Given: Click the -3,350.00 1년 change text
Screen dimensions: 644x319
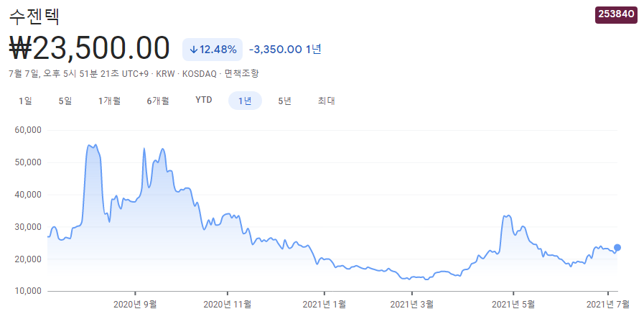Looking at the screenshot, I should pyautogui.click(x=285, y=50).
